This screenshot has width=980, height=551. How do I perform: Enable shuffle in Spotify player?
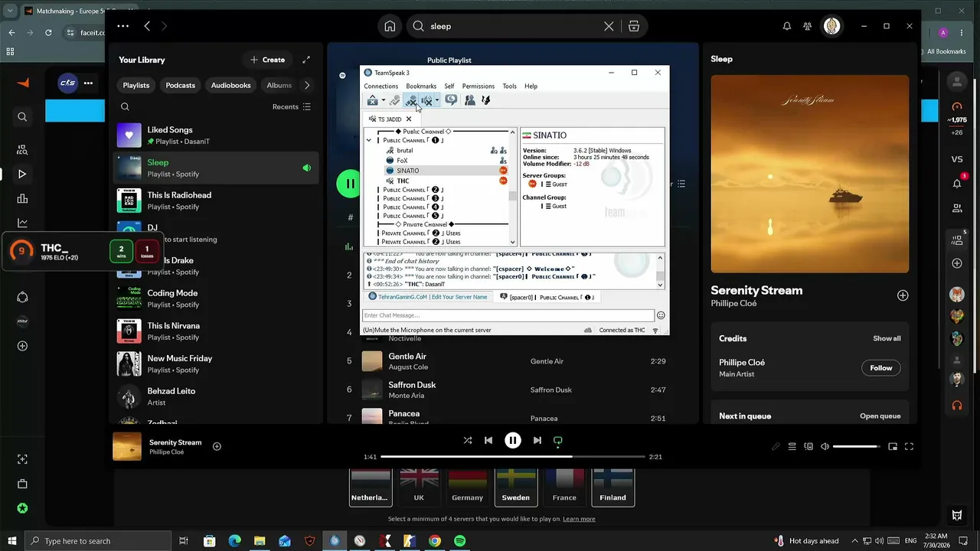coord(468,441)
